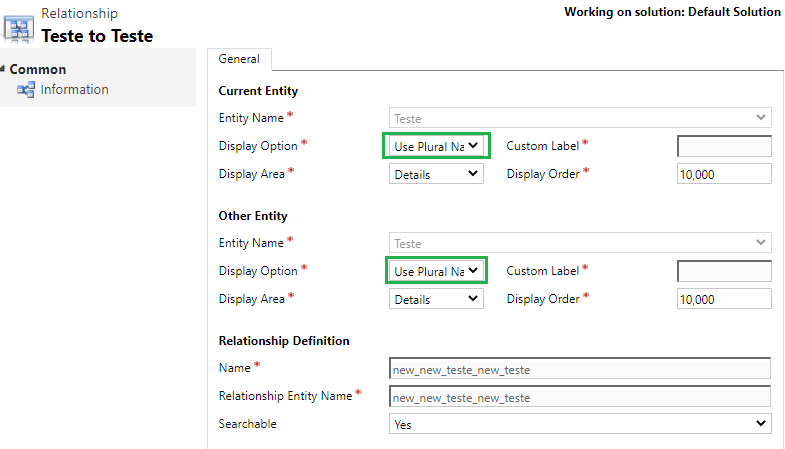Select Information under Common
The image size is (785, 449).
pos(74,90)
